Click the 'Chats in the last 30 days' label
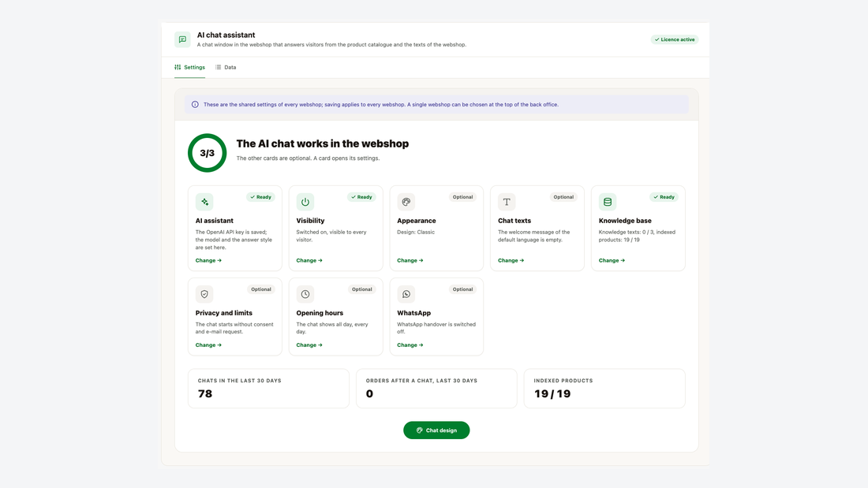The width and height of the screenshot is (868, 488). 240,381
